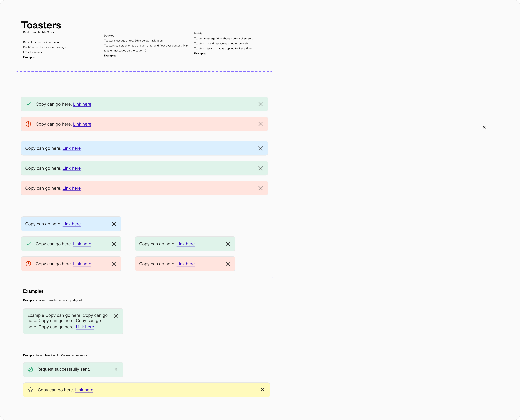Dismiss compact red toaster with alert icon
520x420 pixels.
coord(114,264)
